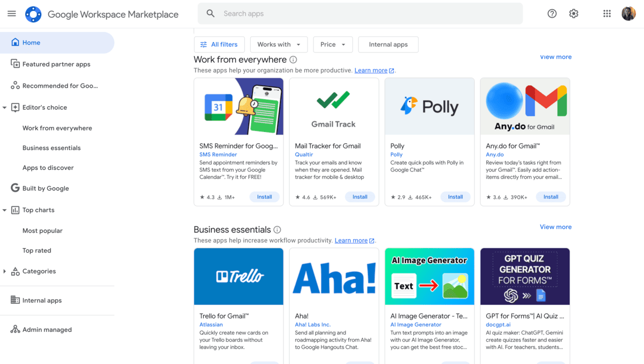Open the Aha! Labs Inc. developer link

313,324
